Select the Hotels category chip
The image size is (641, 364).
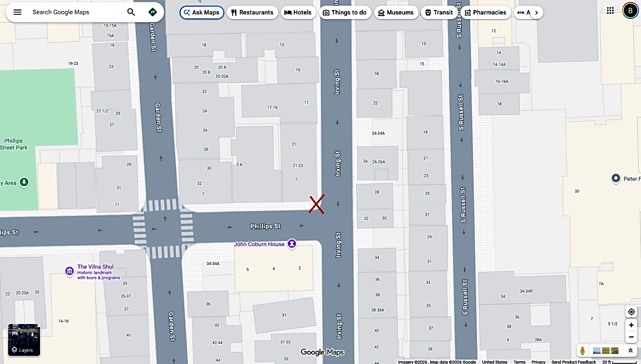298,12
